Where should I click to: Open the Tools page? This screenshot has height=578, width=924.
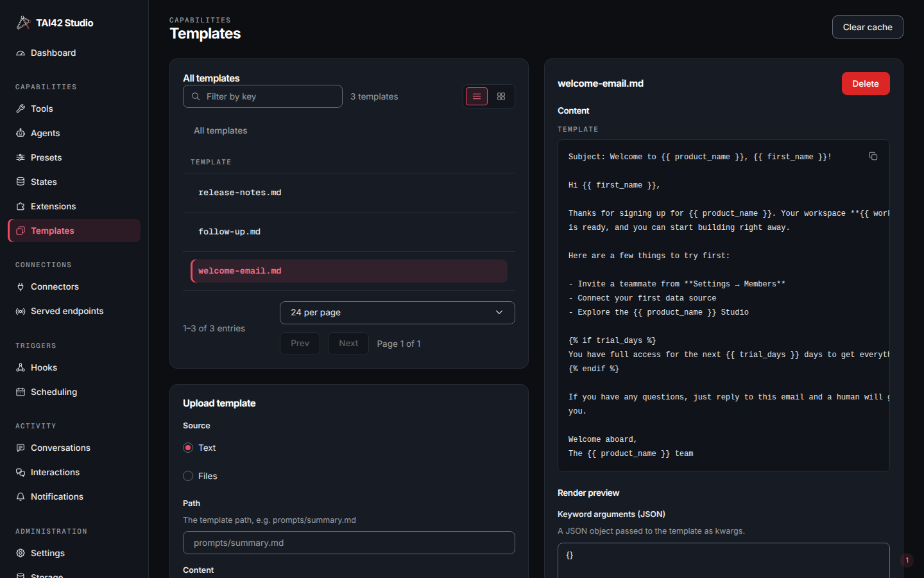[x=74, y=109]
